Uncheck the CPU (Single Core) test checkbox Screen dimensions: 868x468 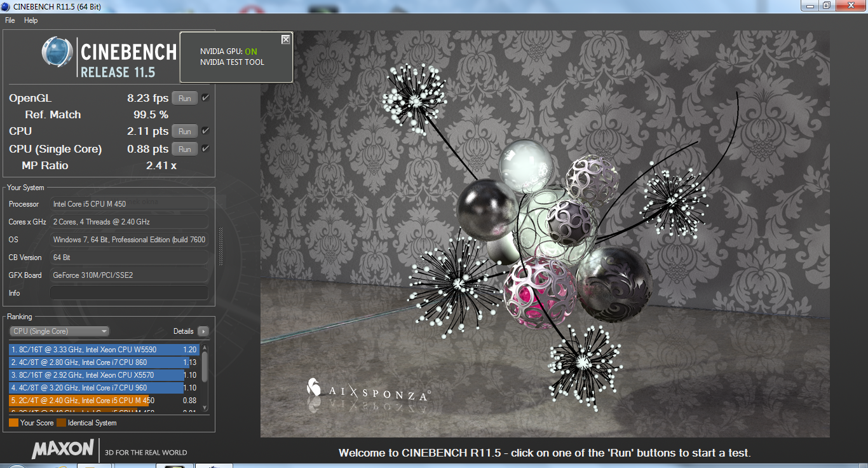pos(205,149)
